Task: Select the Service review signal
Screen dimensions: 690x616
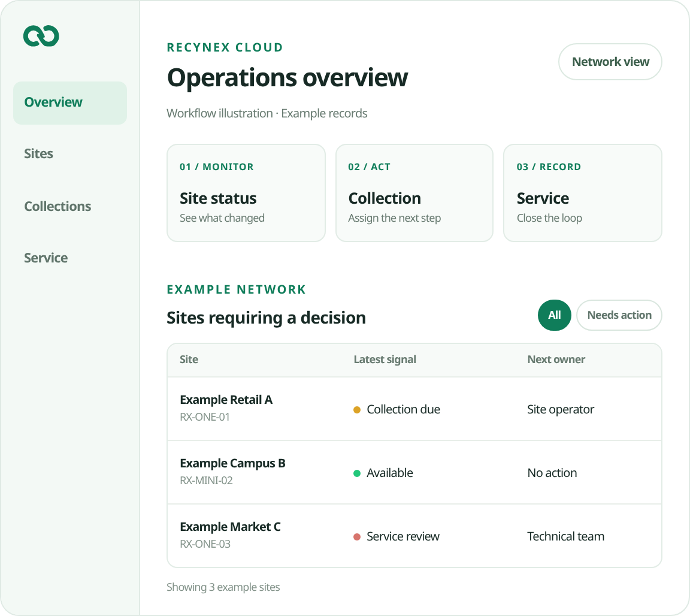Action: pyautogui.click(x=403, y=536)
